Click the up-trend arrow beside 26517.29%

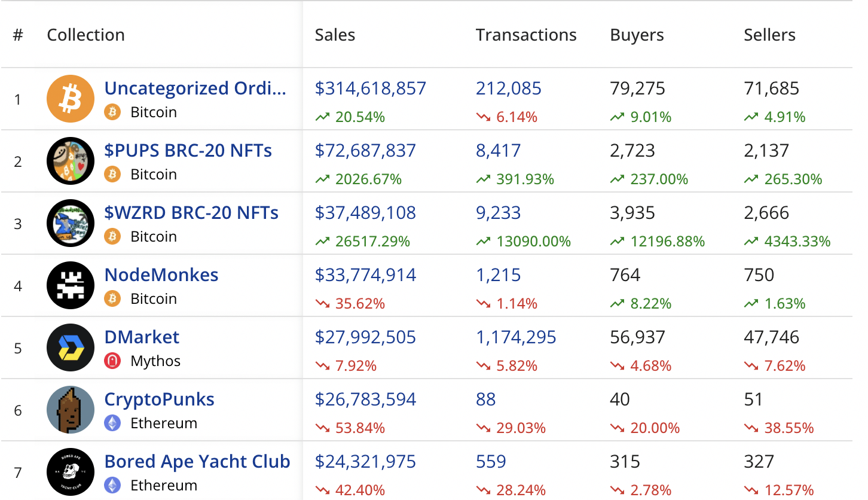(323, 242)
